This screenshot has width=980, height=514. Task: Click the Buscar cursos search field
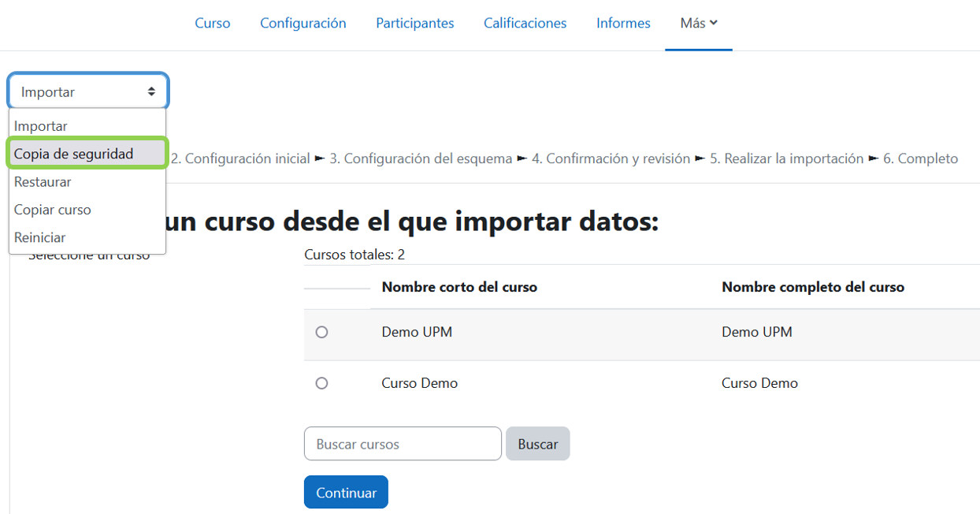click(x=402, y=443)
